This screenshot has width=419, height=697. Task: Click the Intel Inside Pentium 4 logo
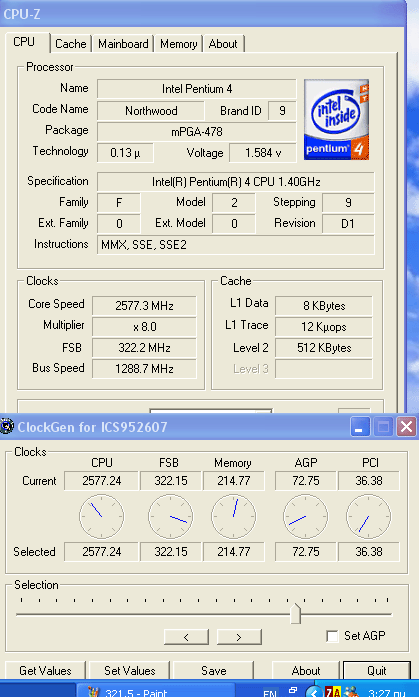[x=336, y=120]
